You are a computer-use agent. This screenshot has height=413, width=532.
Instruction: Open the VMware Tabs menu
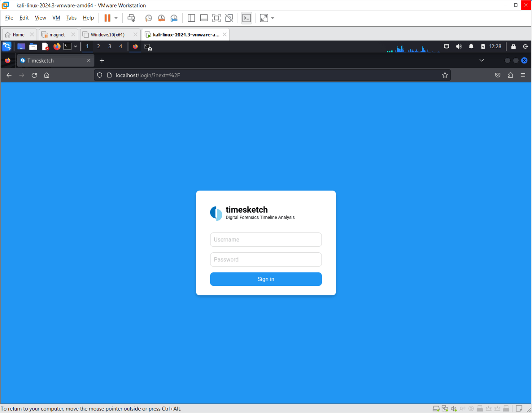[71, 18]
